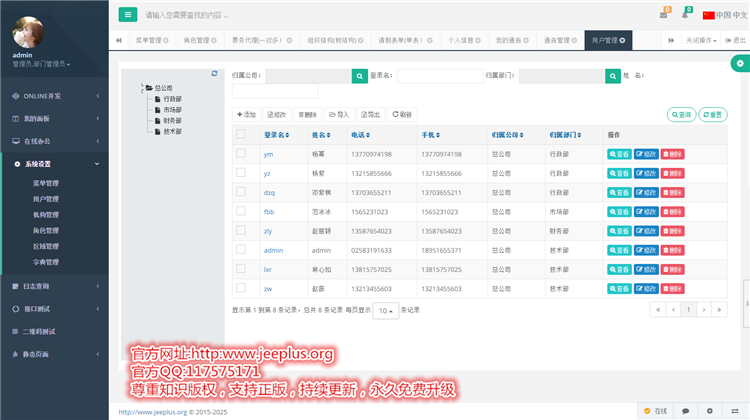The image size is (750, 420).
Task: Click the search icon beside 归属公司 field
Action: (x=359, y=75)
